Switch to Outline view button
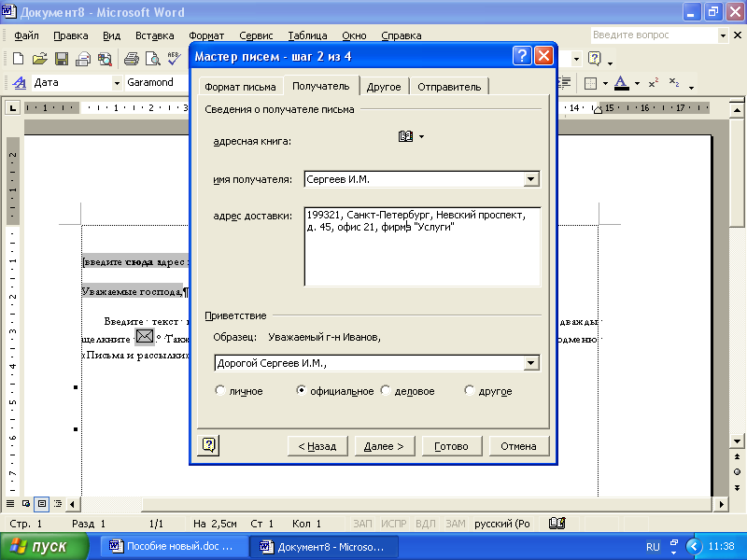747x560 pixels. [x=58, y=503]
